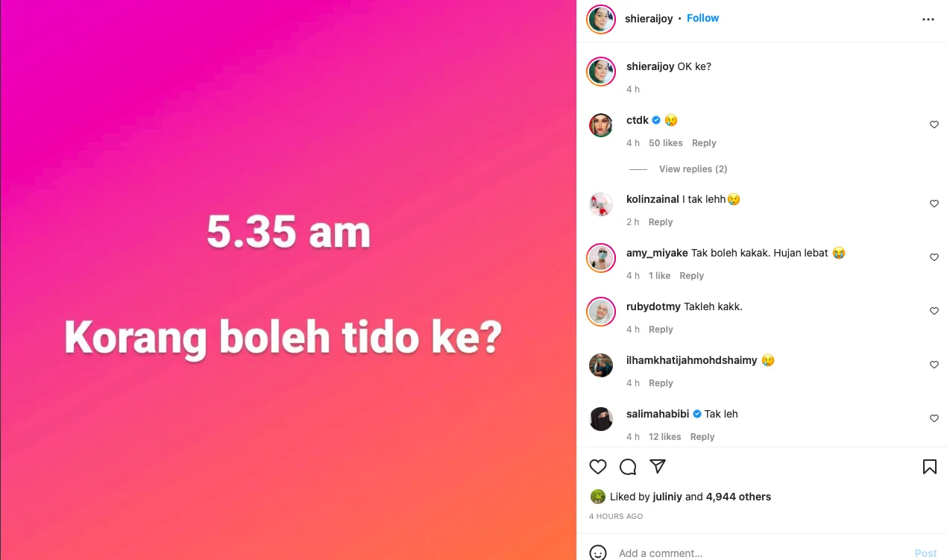Open juliniy's profile from liked-by line
This screenshot has height=560, width=947.
(666, 497)
